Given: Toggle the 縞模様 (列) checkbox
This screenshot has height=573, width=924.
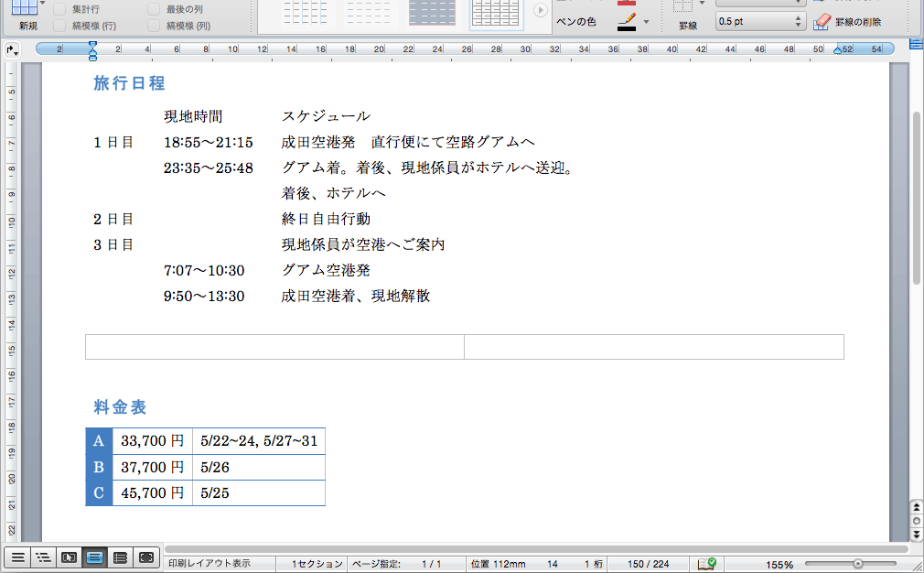Looking at the screenshot, I should 154,26.
